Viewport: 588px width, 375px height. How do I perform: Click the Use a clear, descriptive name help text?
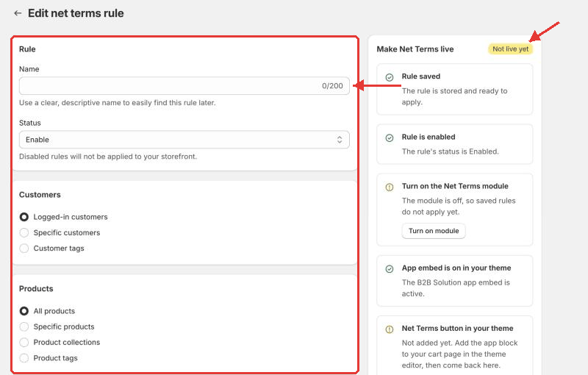[x=118, y=103]
